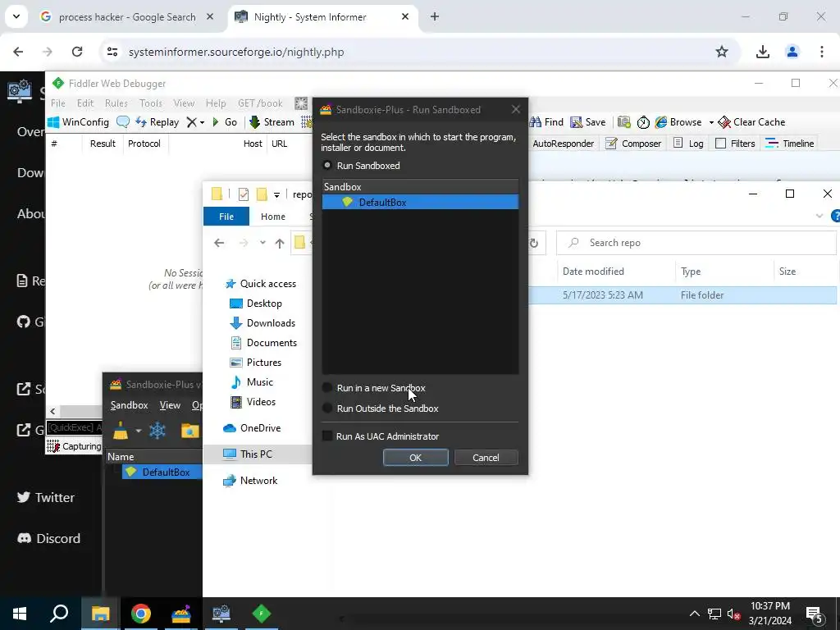Click the Sandboxie-Plus broom cleanup icon
This screenshot has height=630, width=840.
pyautogui.click(x=121, y=431)
